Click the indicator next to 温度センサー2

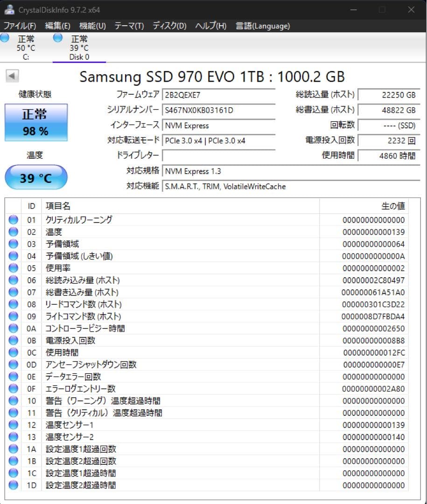[13, 437]
